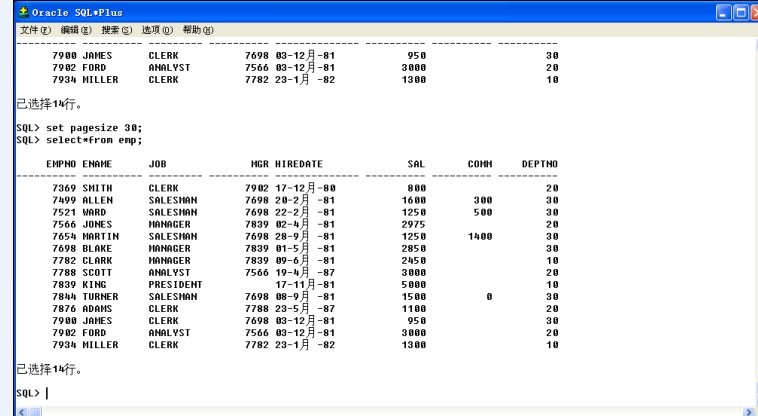The width and height of the screenshot is (758, 416).
Task: Open the 帮助(H) menu
Action: 198,30
